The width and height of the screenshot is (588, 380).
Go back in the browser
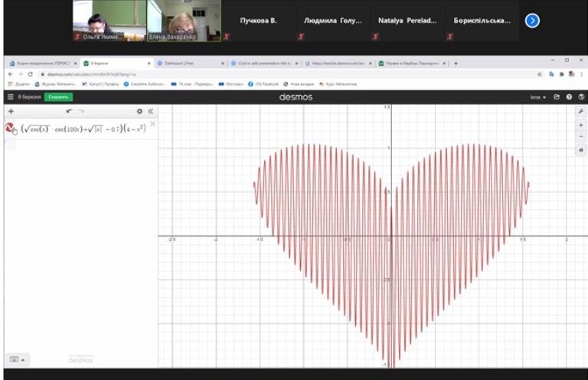coord(11,74)
